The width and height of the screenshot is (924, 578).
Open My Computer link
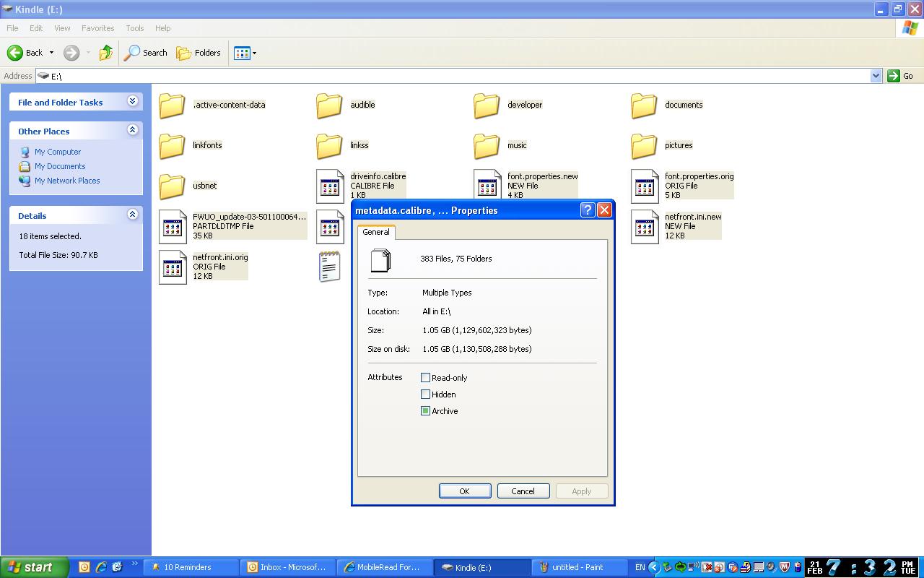tap(58, 152)
